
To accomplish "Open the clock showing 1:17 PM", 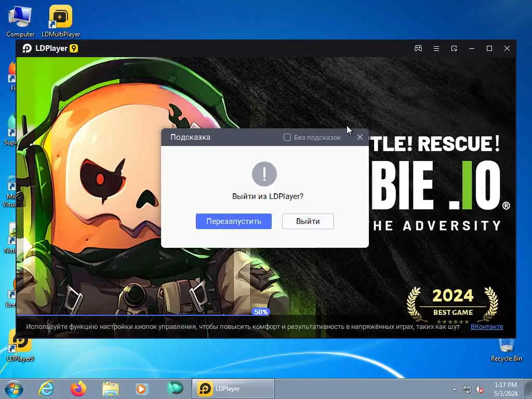I will [x=506, y=389].
